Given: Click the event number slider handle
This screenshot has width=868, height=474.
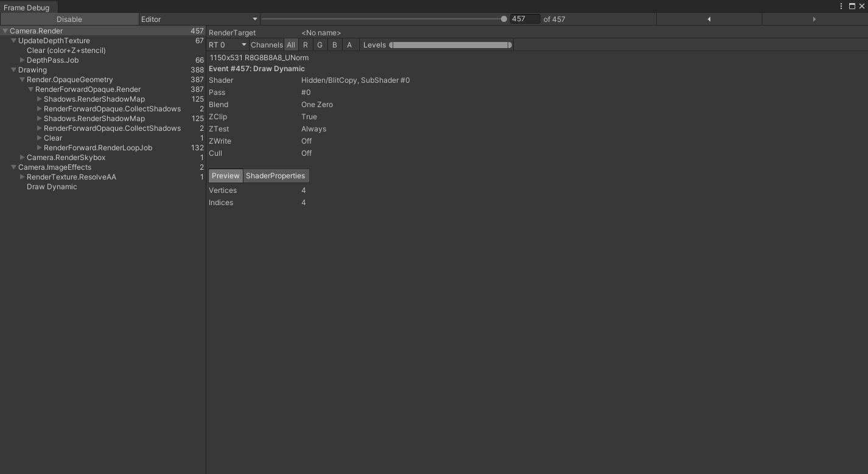Looking at the screenshot, I should [504, 19].
